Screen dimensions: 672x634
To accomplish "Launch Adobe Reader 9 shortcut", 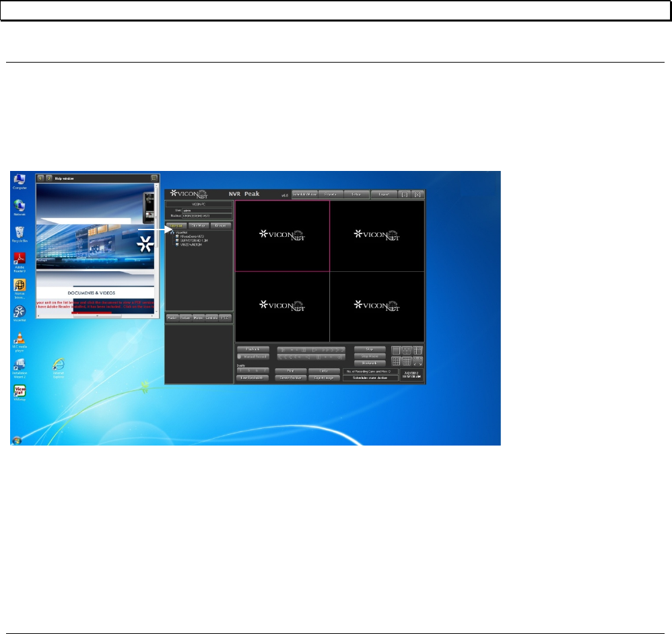I will coord(20,262).
